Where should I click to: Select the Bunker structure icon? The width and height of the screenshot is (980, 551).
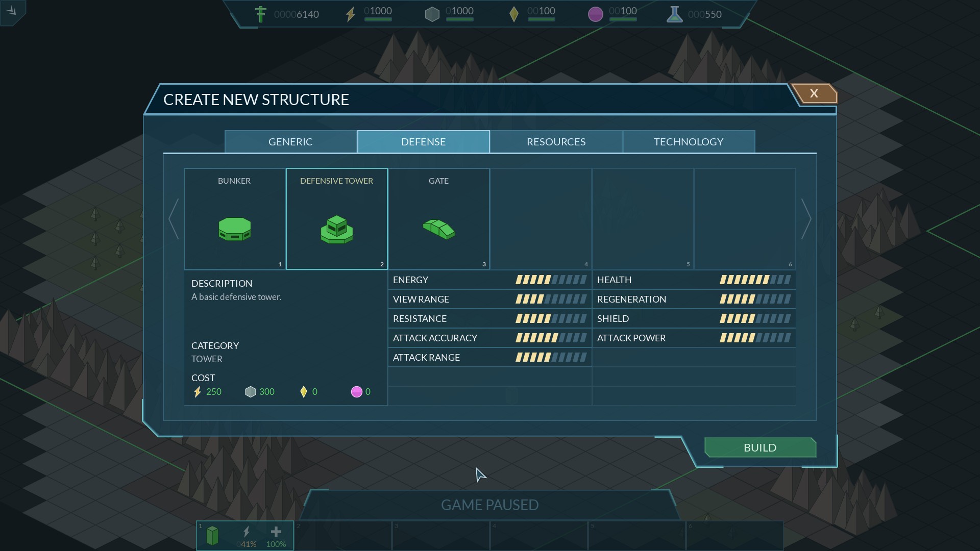(x=234, y=229)
